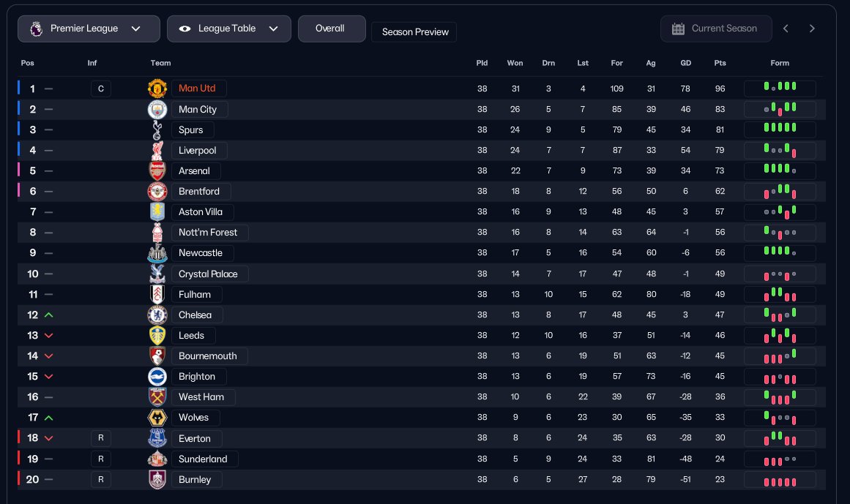Viewport: 850px width, 504px height.
Task: Click the Liverpool crest icon
Action: click(x=157, y=151)
